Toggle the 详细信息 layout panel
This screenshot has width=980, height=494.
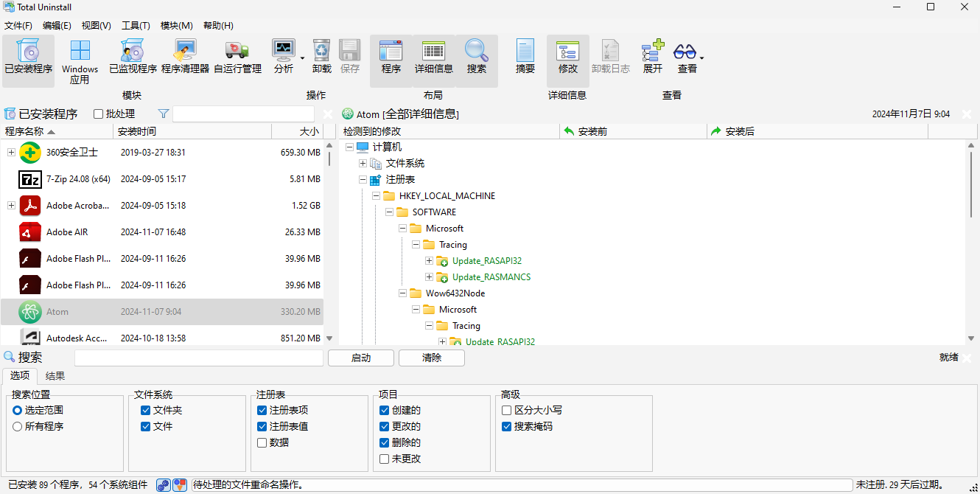tap(434, 60)
